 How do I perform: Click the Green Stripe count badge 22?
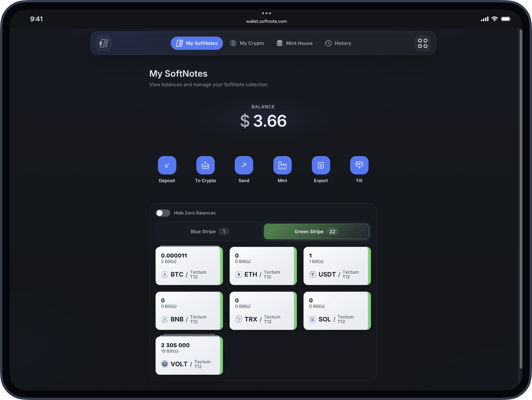[332, 231]
